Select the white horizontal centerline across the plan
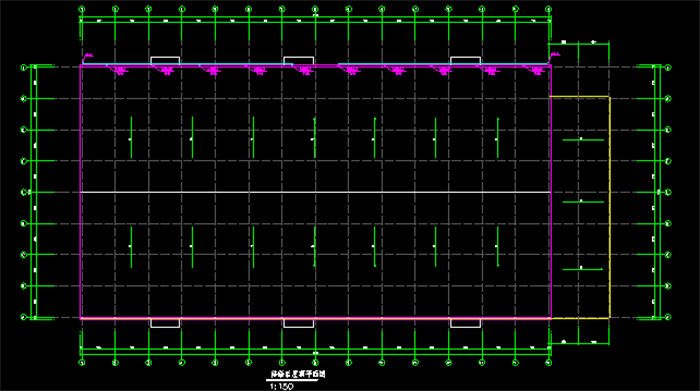The height and width of the screenshot is (391, 700). 315,192
